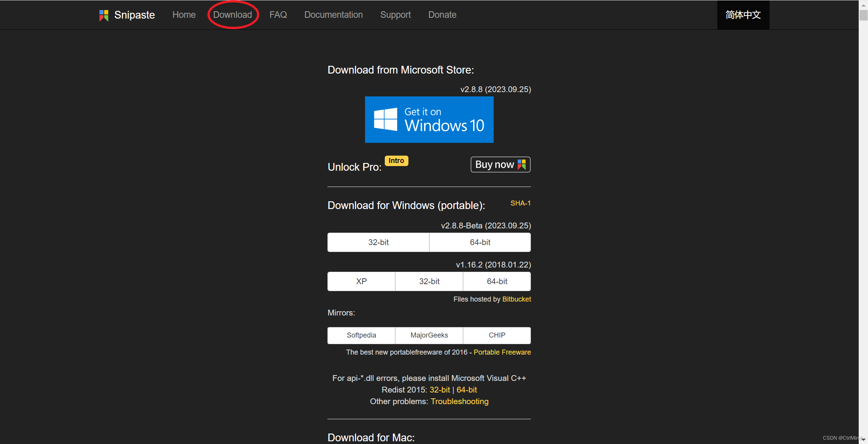
Task: Open the Intro badge beside Unlock Pro
Action: [396, 161]
